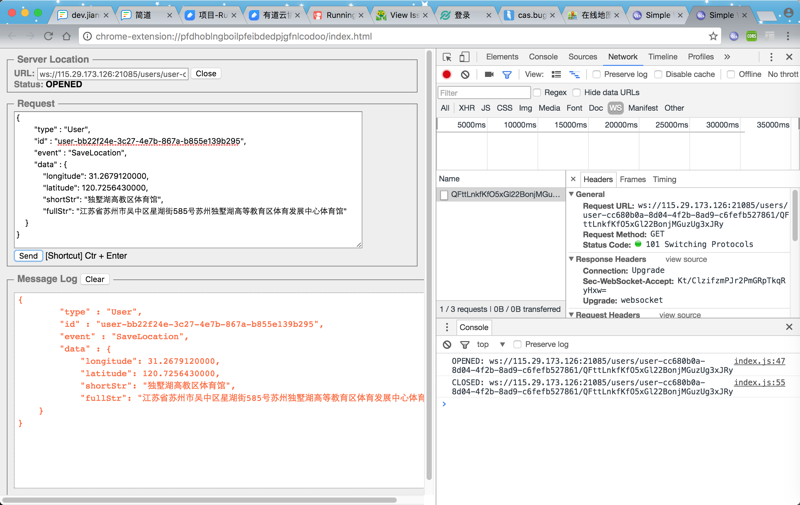Switch to the Frames tab
800x505 pixels.
(632, 180)
